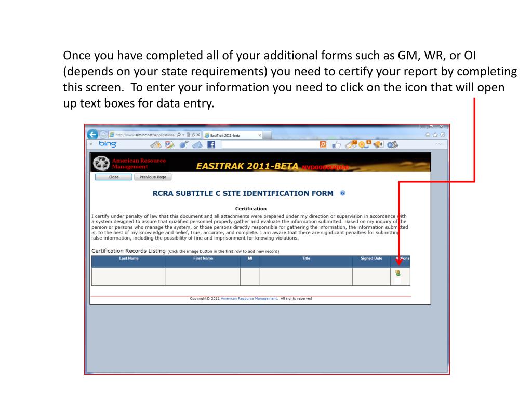Click the Bing toolbar weather icon
532x399 pixels.
[184, 144]
